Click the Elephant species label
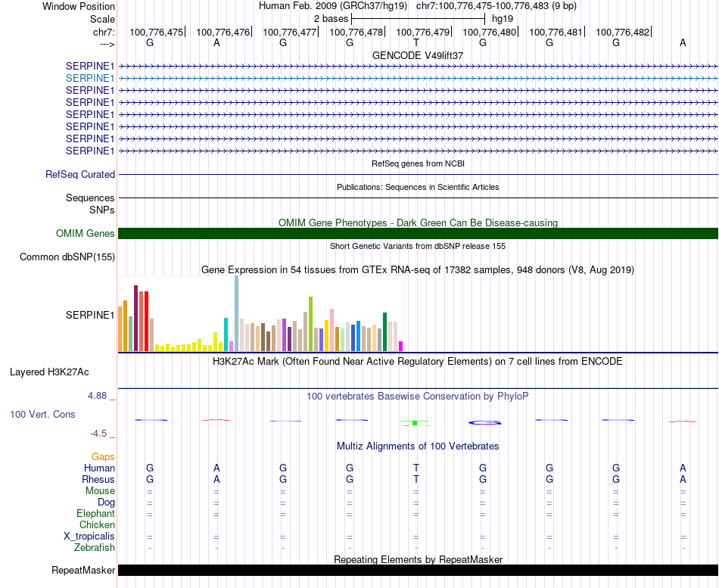 [96, 514]
